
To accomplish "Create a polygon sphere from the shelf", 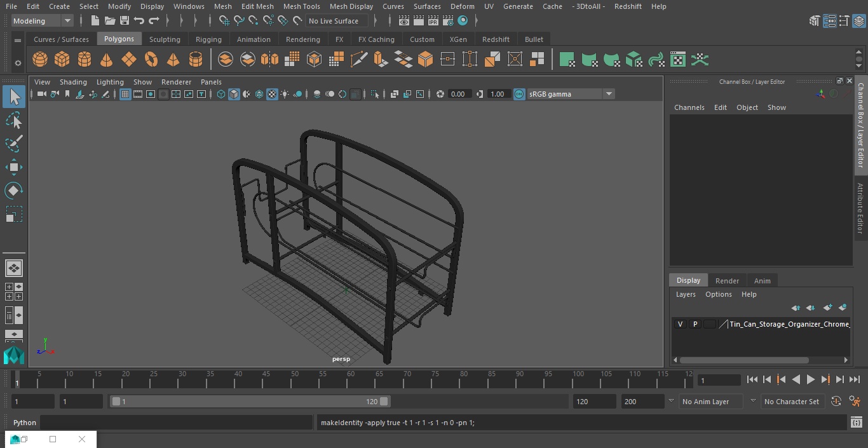I will (40, 60).
